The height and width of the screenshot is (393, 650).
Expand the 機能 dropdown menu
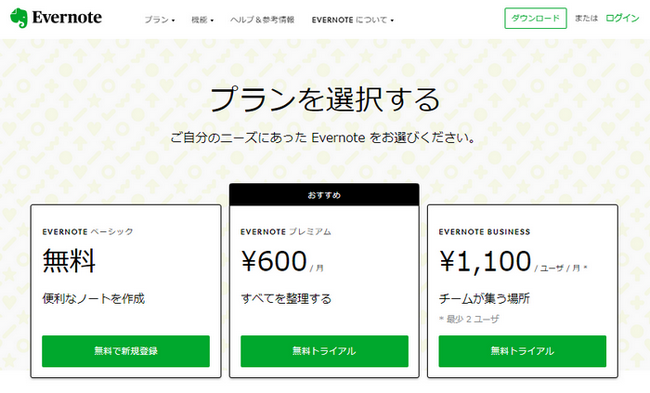pos(202,19)
